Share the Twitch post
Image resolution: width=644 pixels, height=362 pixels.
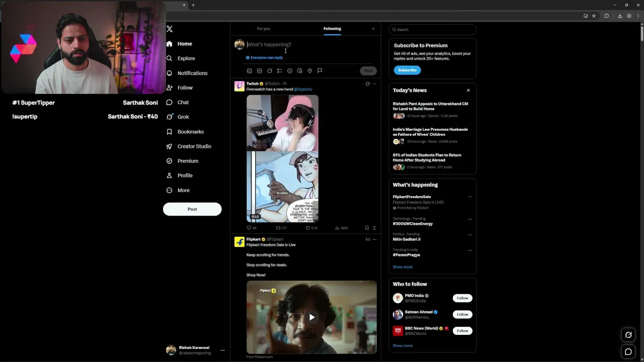click(x=374, y=228)
